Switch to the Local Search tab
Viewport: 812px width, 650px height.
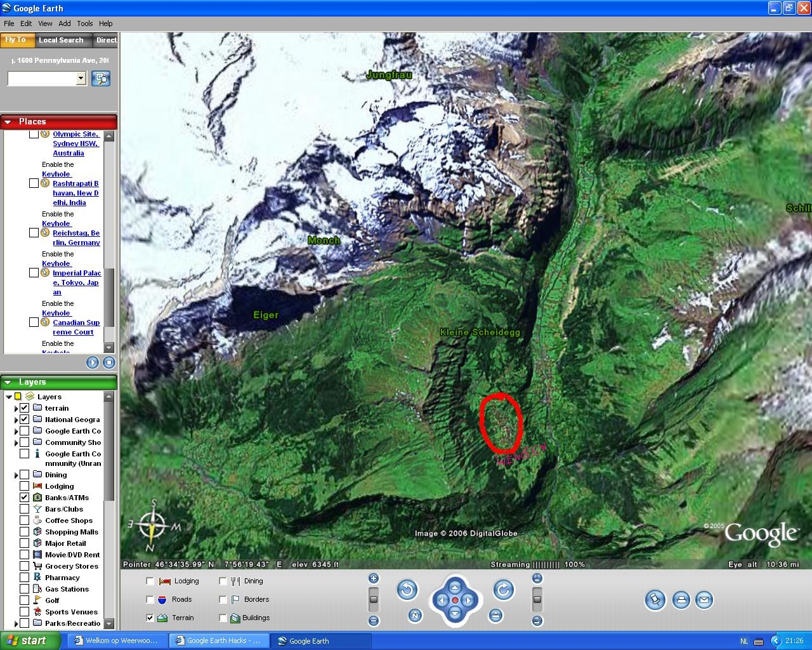coord(61,40)
